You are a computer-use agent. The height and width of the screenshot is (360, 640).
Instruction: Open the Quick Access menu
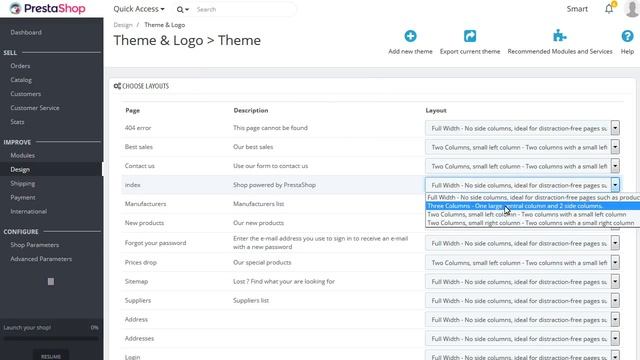[139, 9]
